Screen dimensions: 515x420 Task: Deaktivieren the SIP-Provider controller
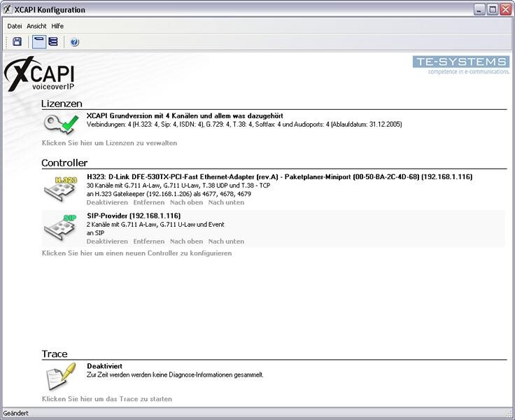point(107,241)
